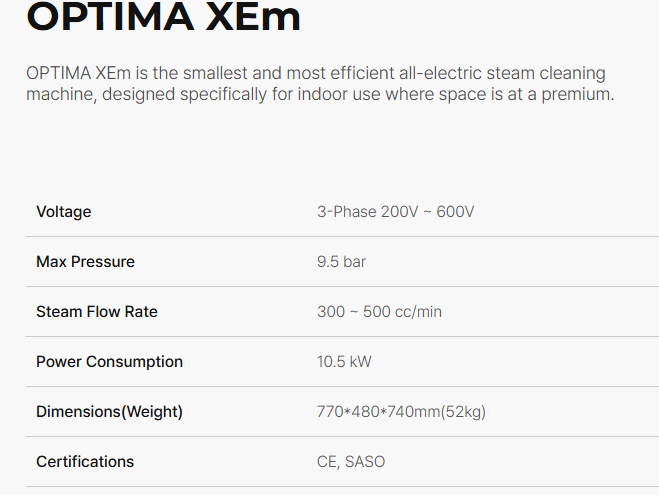The height and width of the screenshot is (495, 659).
Task: Click the 300 ~ 500 cc/min value
Action: click(379, 312)
